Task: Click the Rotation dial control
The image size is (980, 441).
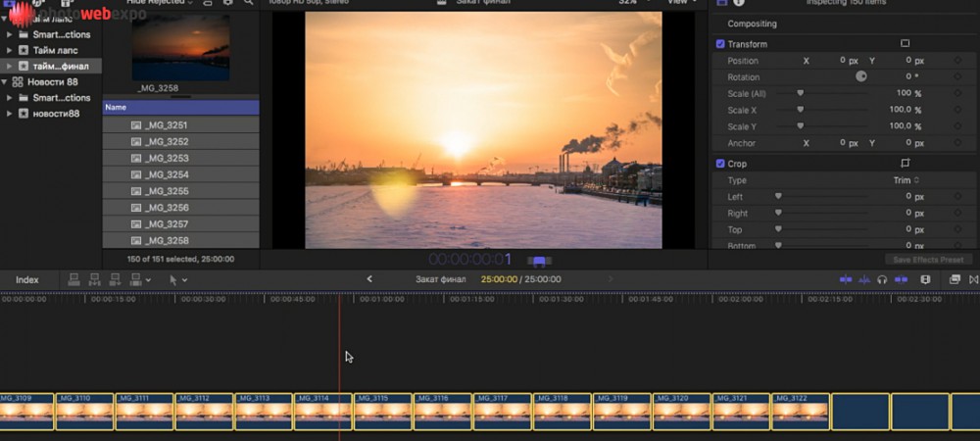Action: pyautogui.click(x=861, y=76)
